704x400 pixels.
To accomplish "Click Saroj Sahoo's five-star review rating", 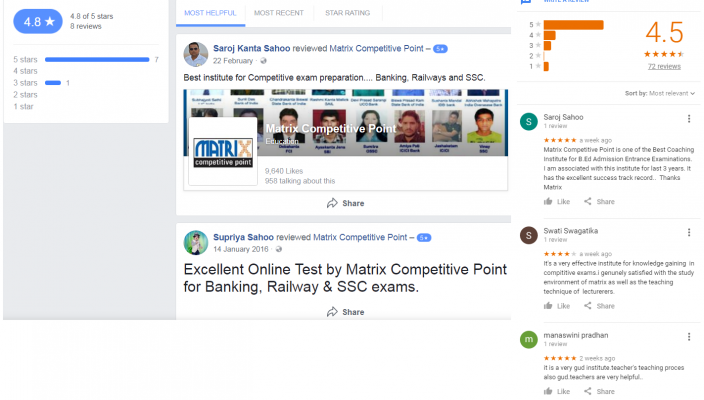I will click(x=560, y=140).
